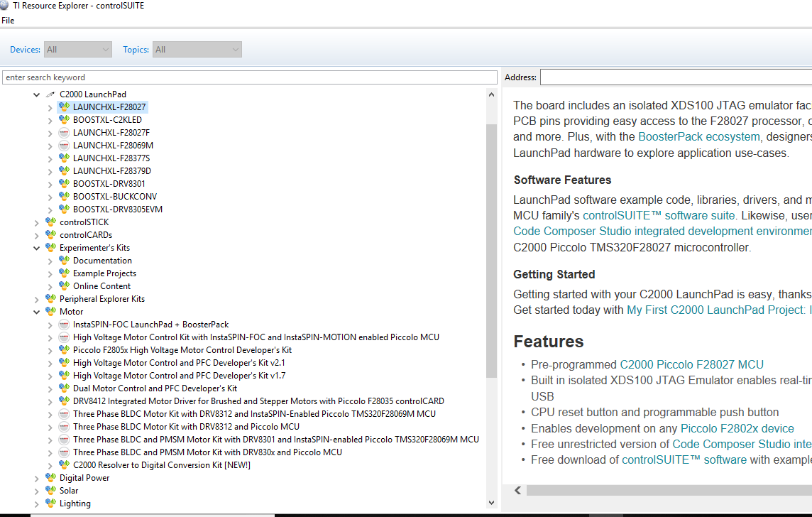Image resolution: width=812 pixels, height=517 pixels.
Task: Collapse the C2000 LaunchPad tree node
Action: [36, 94]
